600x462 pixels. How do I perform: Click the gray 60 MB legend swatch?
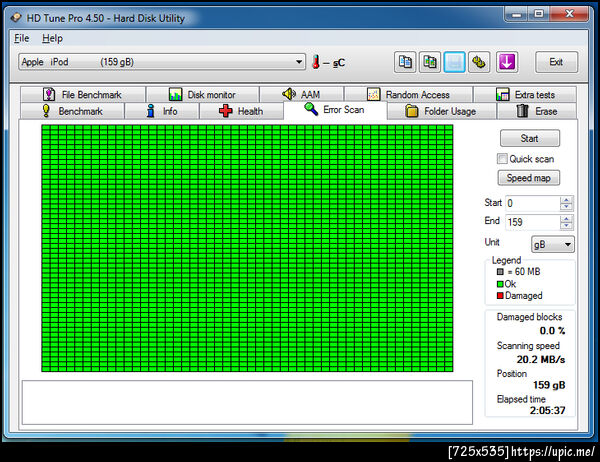point(500,272)
